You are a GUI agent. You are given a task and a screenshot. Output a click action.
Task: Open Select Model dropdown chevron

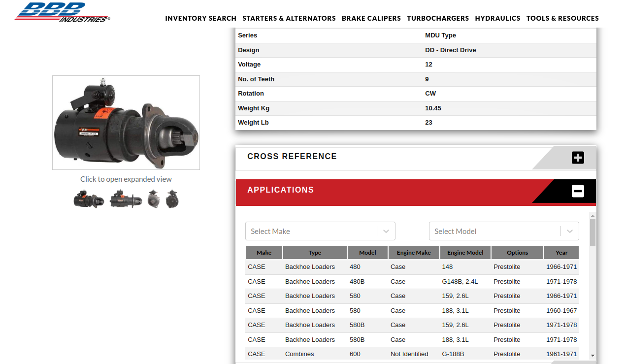coord(570,231)
